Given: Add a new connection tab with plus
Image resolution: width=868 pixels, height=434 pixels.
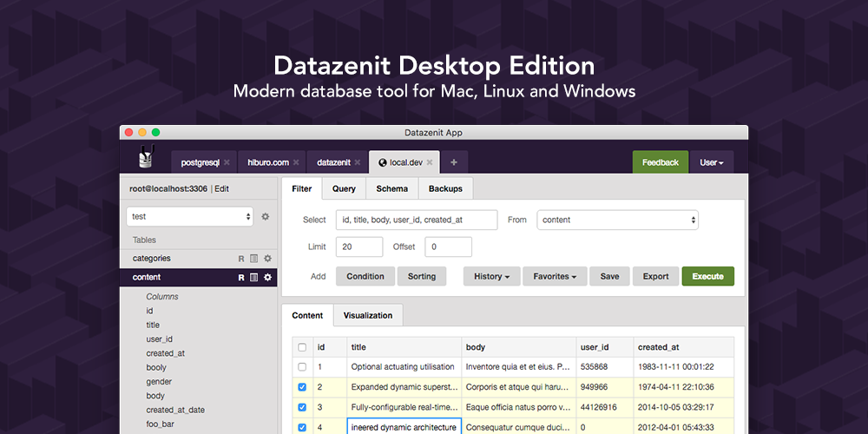Looking at the screenshot, I should 454,162.
